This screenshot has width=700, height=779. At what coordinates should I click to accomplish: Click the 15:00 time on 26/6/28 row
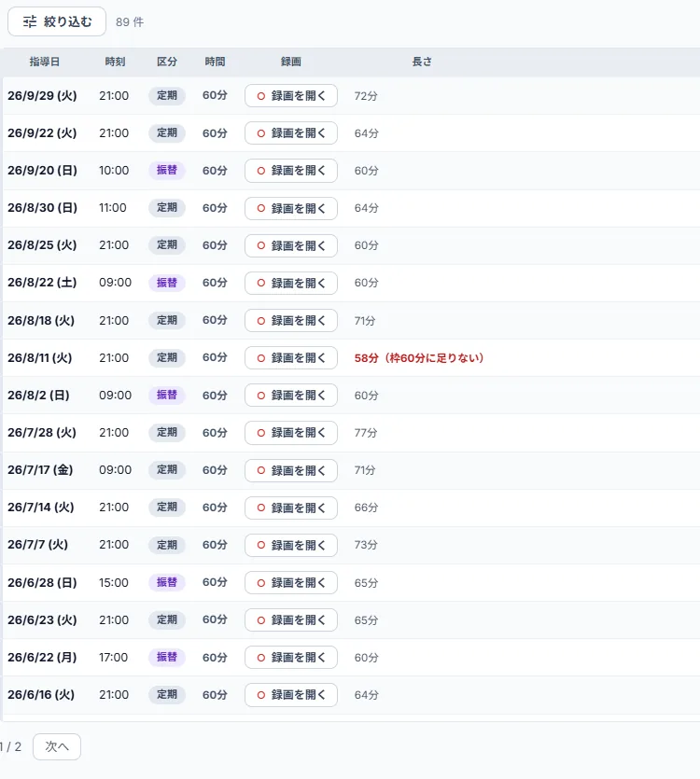tap(114, 582)
